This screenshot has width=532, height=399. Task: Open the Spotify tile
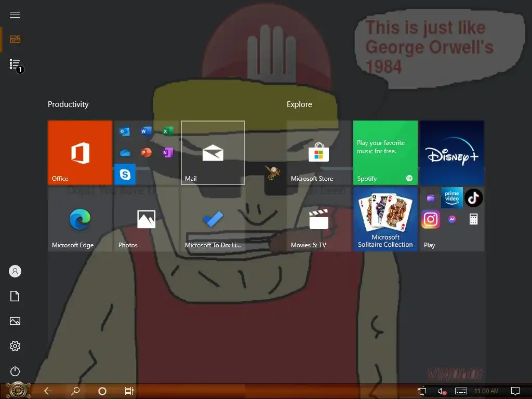(x=385, y=152)
